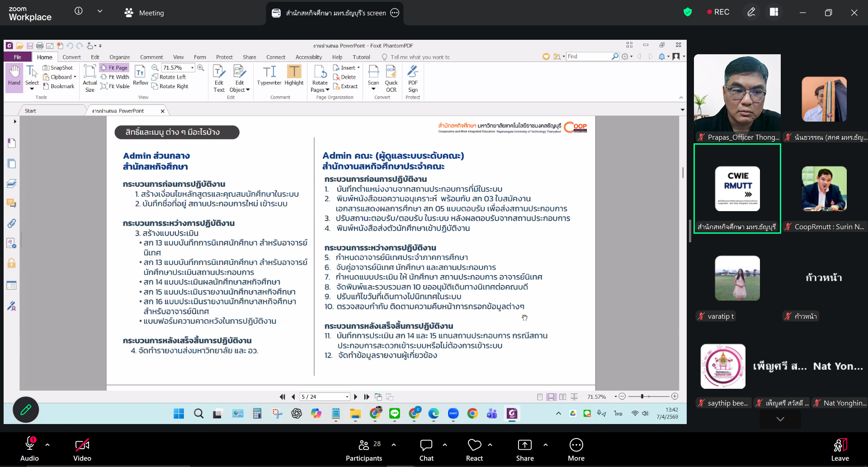Expand the down chevron below participant thumbnails
The width and height of the screenshot is (868, 467).
click(x=780, y=419)
